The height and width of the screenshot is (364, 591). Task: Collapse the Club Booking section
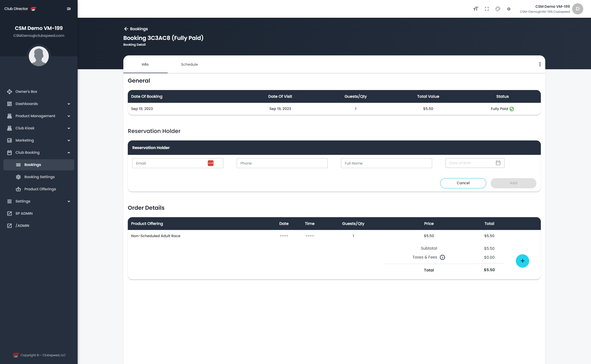point(39,152)
